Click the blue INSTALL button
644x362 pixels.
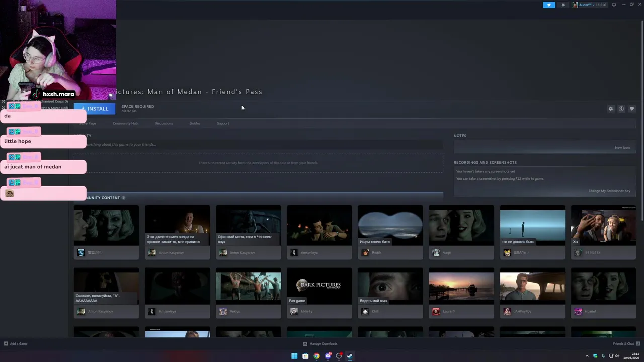pyautogui.click(x=95, y=109)
